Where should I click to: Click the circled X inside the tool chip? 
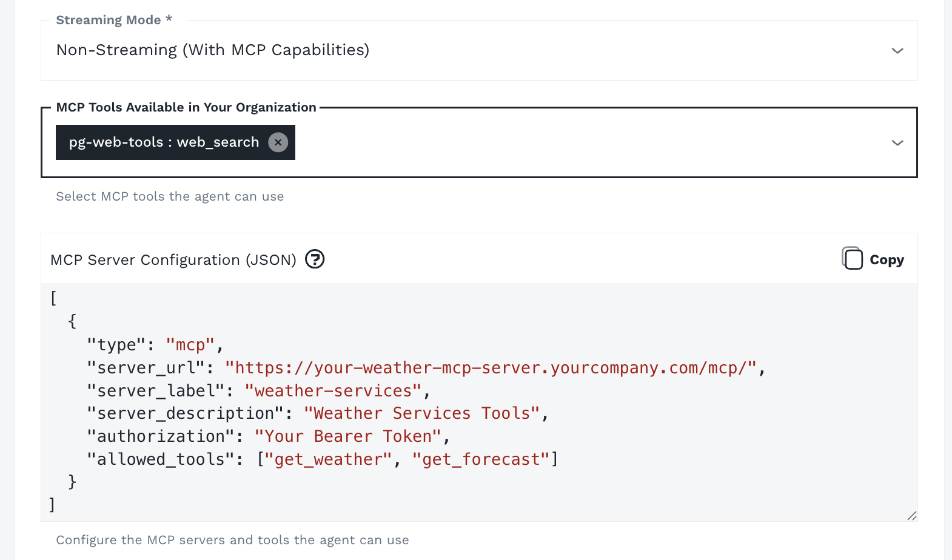pyautogui.click(x=278, y=142)
